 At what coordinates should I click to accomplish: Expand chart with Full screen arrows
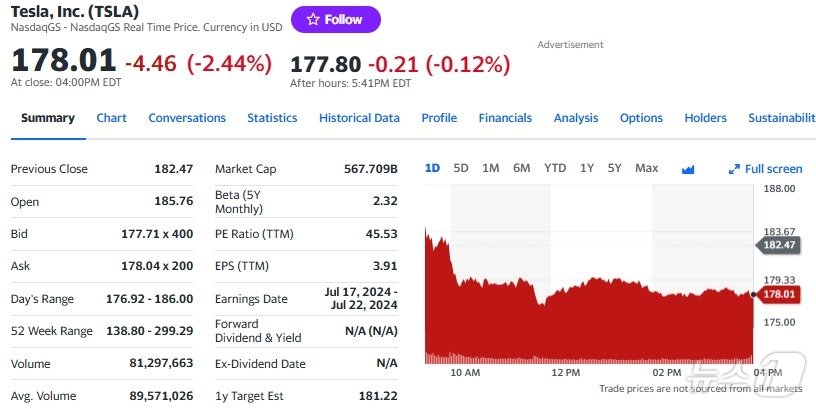(x=766, y=169)
